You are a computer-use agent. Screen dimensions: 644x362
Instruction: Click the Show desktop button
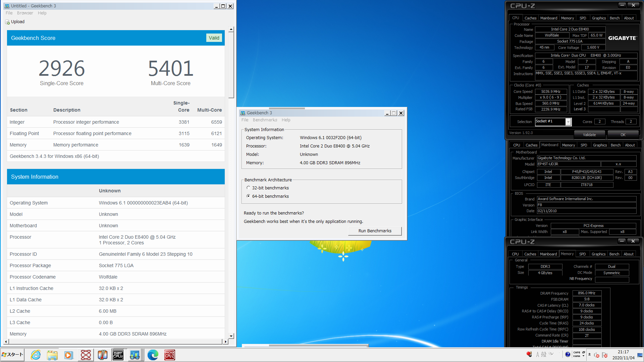640,355
